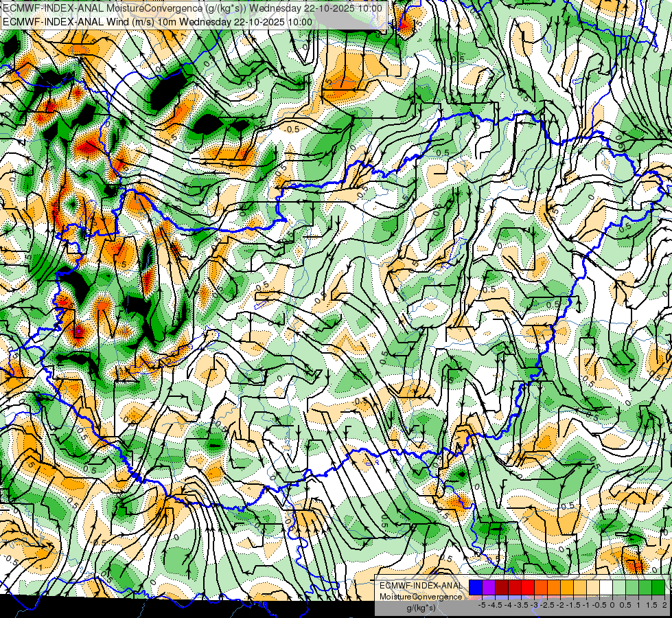Pick the light green swatch between 0.5 and 1

click(x=632, y=588)
